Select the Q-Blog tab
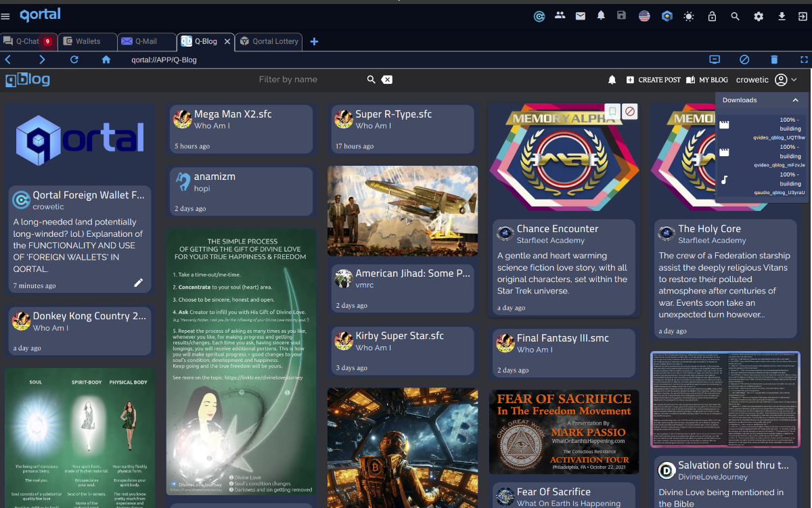This screenshot has height=508, width=812. point(206,41)
